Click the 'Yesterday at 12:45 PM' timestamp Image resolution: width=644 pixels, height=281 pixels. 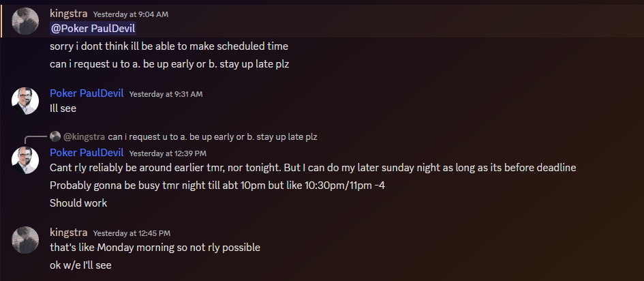[132, 233]
